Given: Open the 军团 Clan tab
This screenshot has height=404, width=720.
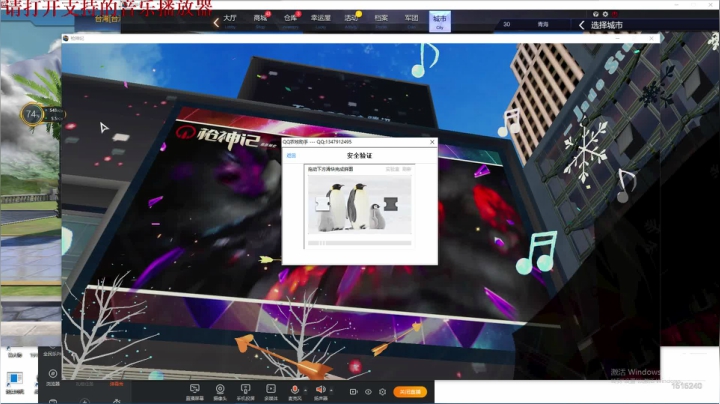Looking at the screenshot, I should click(411, 21).
